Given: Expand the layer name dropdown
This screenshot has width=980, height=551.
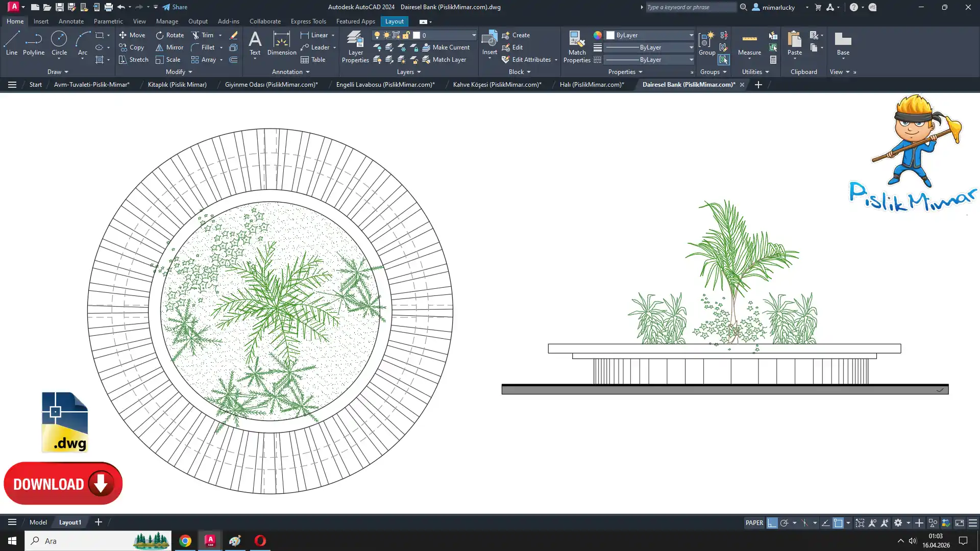Looking at the screenshot, I should pos(474,35).
